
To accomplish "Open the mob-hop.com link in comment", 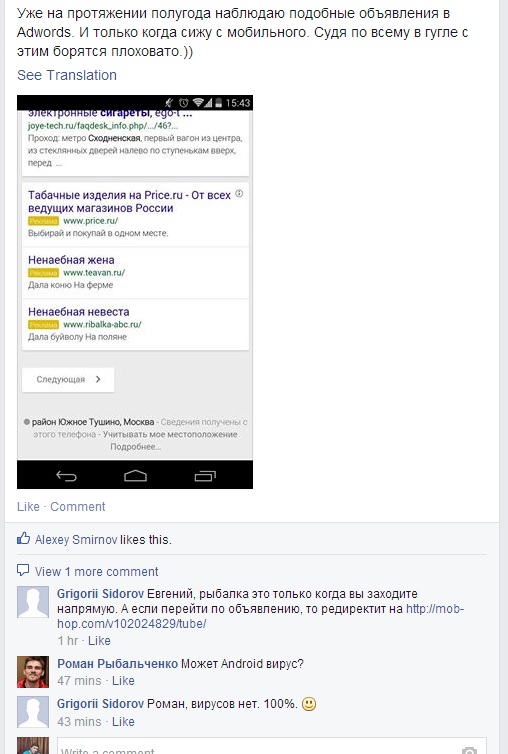I will (x=260, y=616).
